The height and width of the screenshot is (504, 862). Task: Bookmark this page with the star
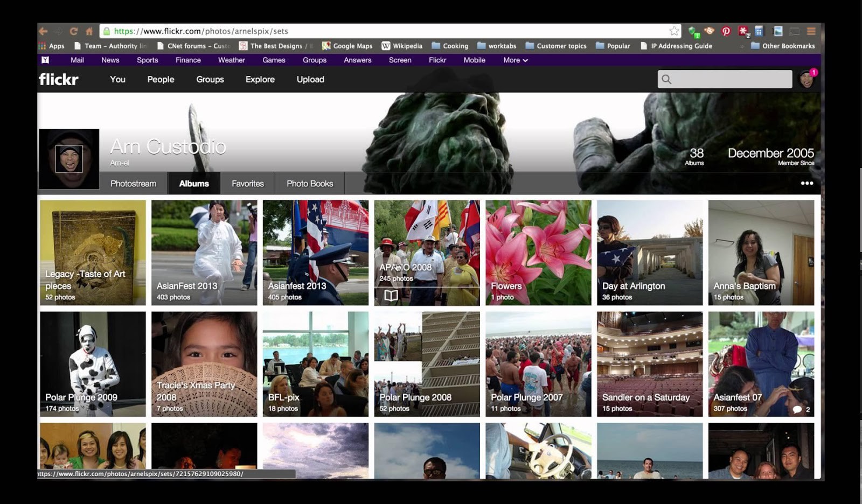click(674, 31)
